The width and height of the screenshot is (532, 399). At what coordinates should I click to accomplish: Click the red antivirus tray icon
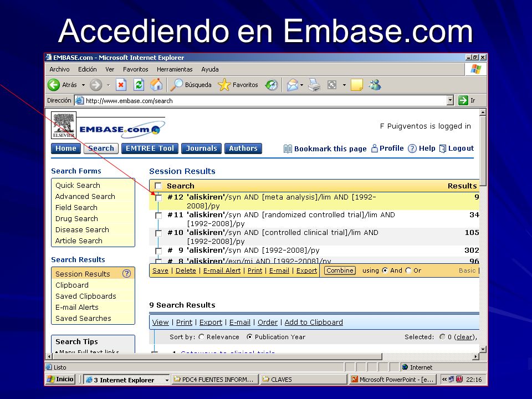[459, 379]
